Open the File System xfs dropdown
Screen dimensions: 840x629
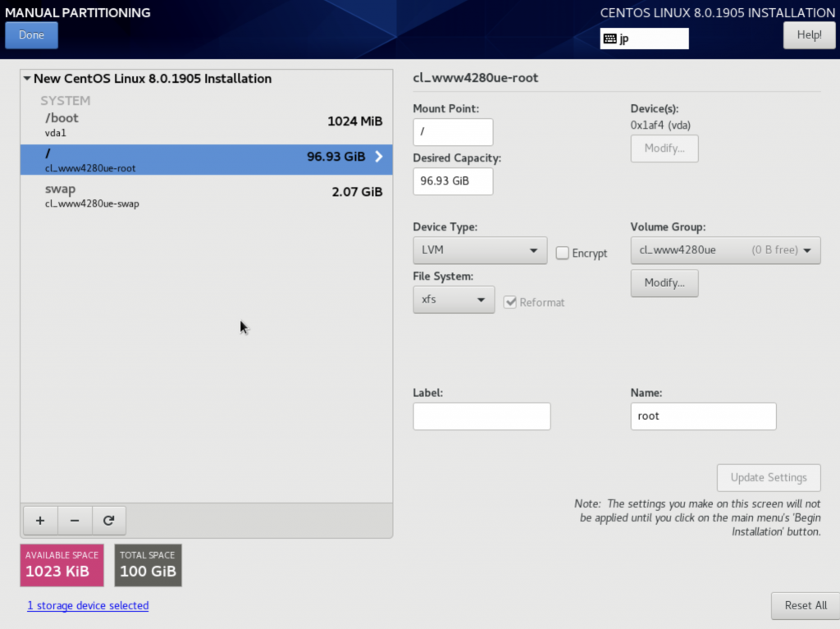coord(454,299)
